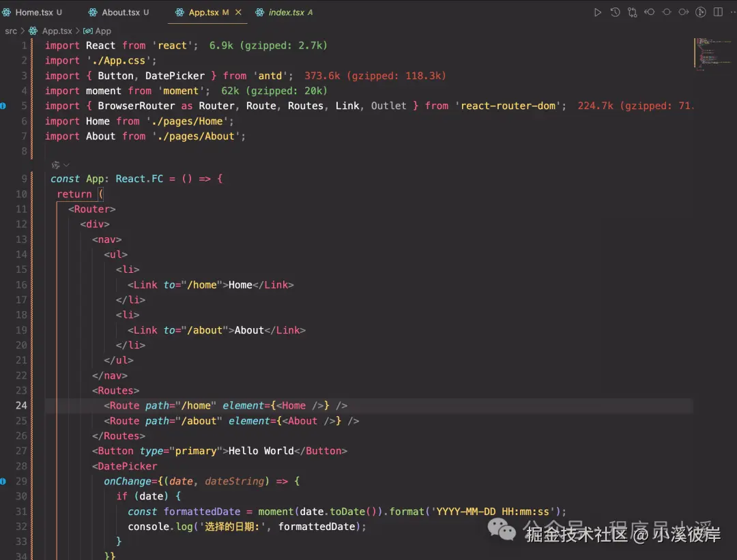737x560 pixels.
Task: Click the AI code-lens icon above line 9
Action: pyautogui.click(x=55, y=165)
